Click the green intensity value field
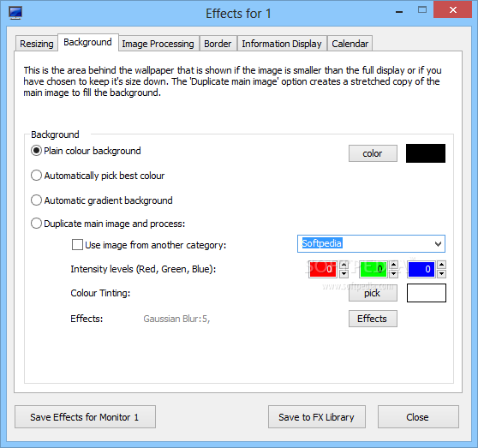Viewport: 478px width, 448px height. point(373,269)
